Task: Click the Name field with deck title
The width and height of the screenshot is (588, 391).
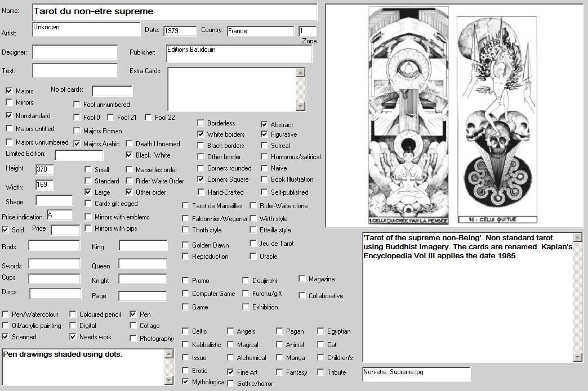Action: [175, 12]
